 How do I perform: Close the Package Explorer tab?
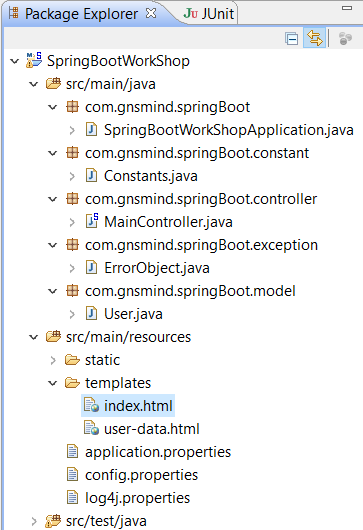[x=151, y=14]
